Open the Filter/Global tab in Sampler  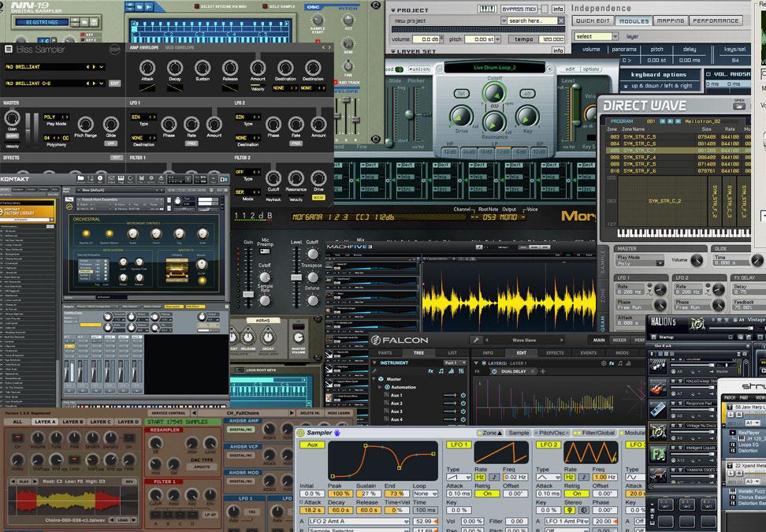593,433
